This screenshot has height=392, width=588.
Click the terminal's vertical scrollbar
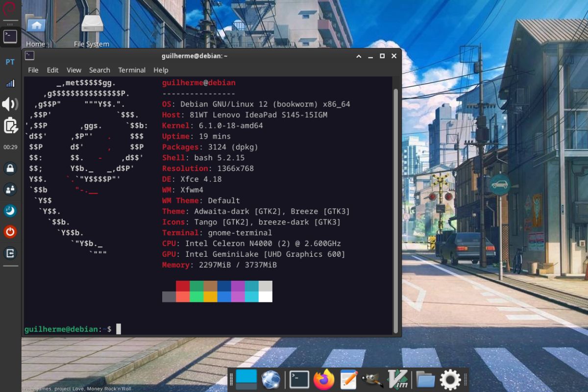point(396,211)
